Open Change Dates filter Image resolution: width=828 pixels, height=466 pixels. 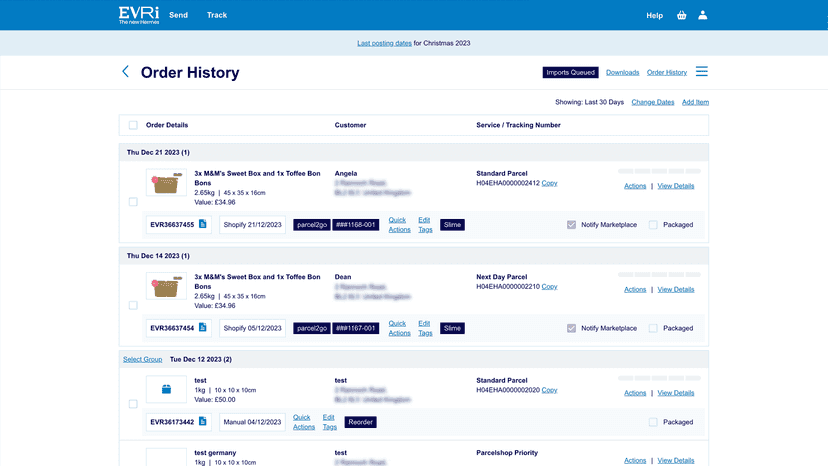pos(653,102)
